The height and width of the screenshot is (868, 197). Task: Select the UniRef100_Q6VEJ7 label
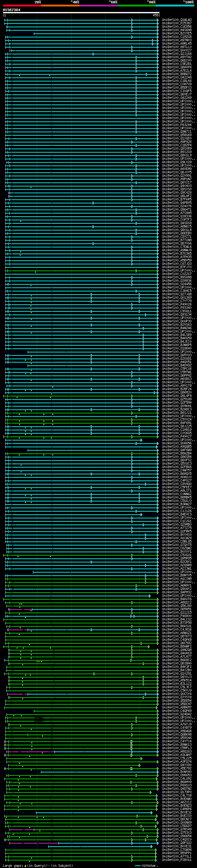pos(177,94)
